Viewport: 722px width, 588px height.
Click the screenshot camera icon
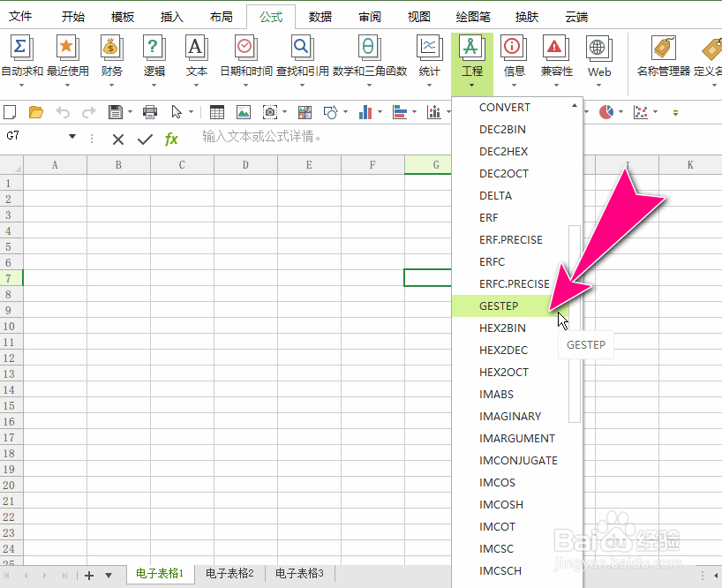point(270,112)
